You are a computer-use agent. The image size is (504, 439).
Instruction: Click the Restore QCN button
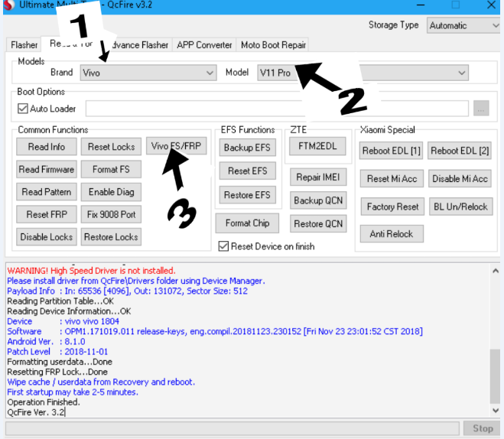[318, 223]
